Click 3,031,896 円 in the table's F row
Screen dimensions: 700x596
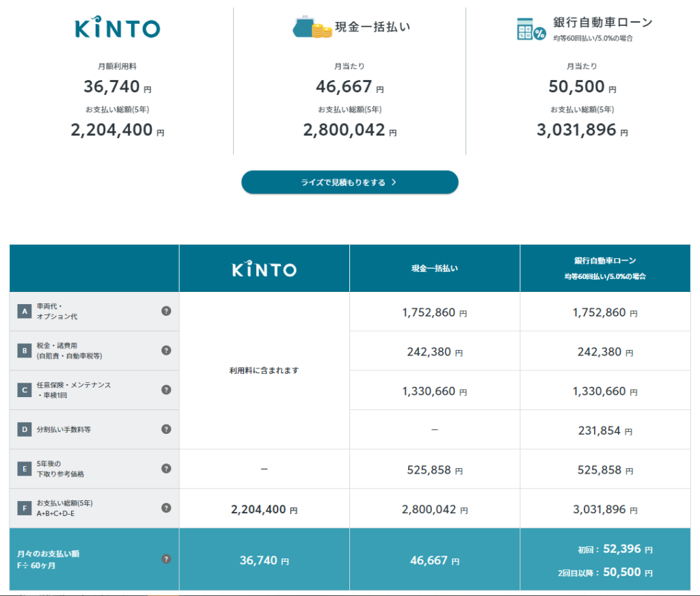click(x=605, y=509)
